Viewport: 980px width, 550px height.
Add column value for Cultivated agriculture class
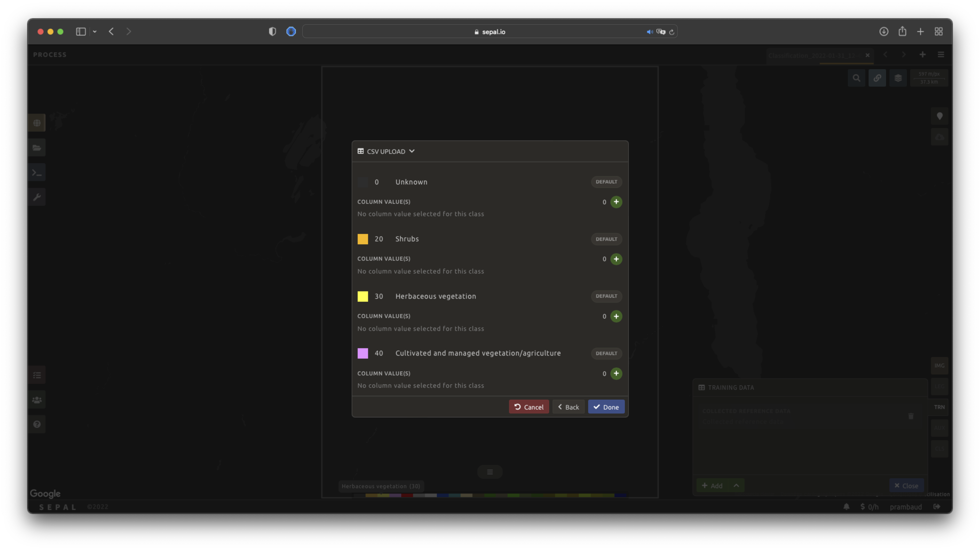coord(616,373)
